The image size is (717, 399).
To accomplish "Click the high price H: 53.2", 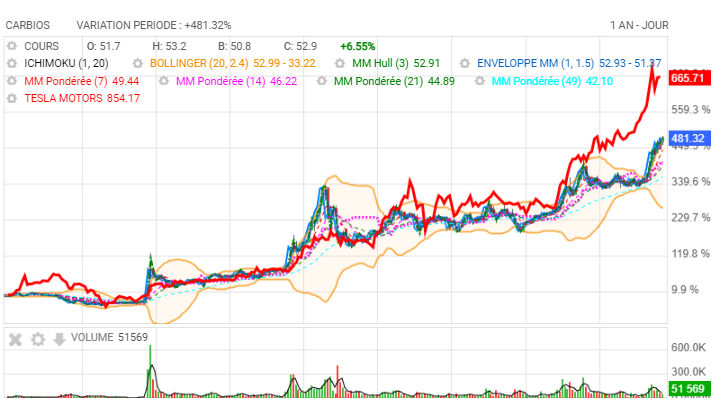I will [169, 46].
